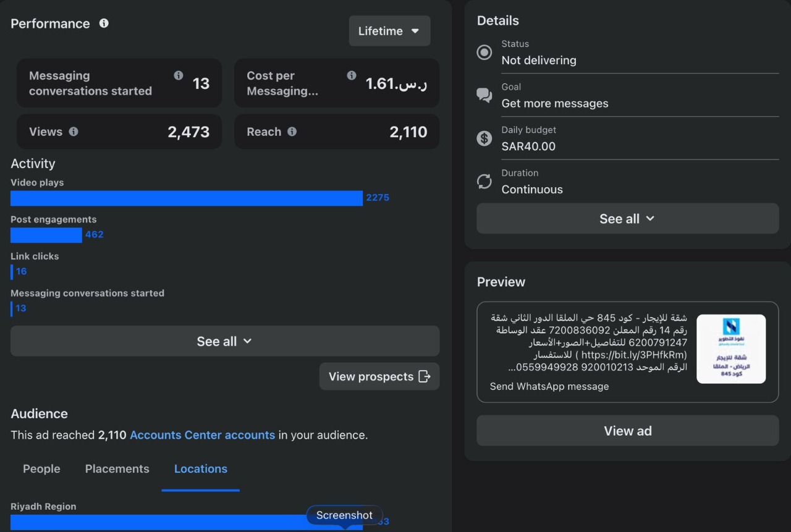Screen dimensions: 791x532
Task: Click the Status radio icon in Details
Action: pos(484,53)
